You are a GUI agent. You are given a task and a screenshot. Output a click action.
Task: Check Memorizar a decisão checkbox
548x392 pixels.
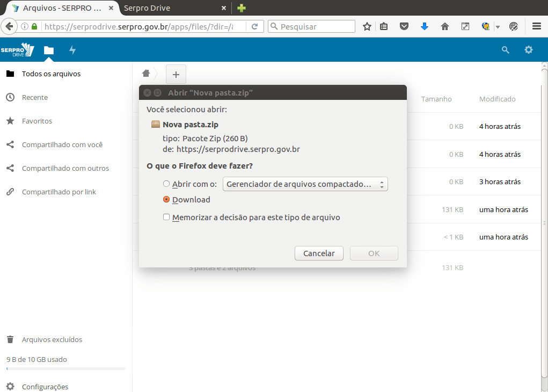click(166, 217)
